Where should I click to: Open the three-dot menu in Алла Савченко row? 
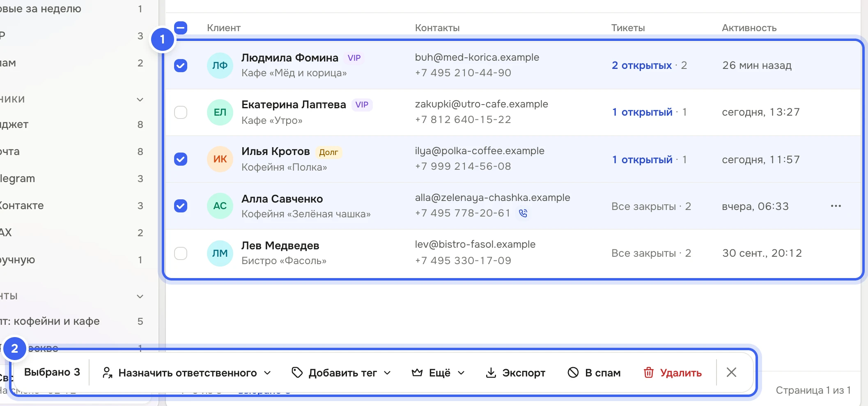coord(836,206)
